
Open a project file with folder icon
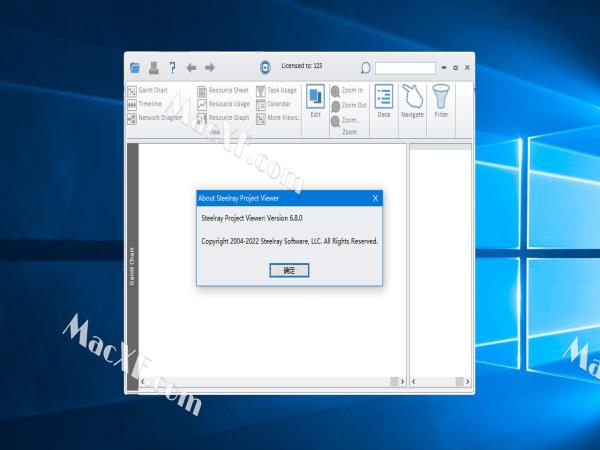pos(135,68)
